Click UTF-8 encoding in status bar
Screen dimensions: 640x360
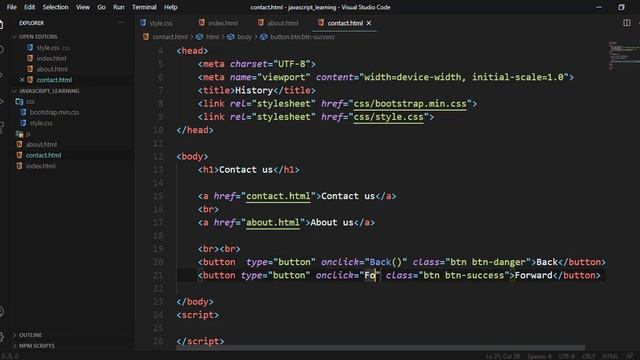coord(566,356)
